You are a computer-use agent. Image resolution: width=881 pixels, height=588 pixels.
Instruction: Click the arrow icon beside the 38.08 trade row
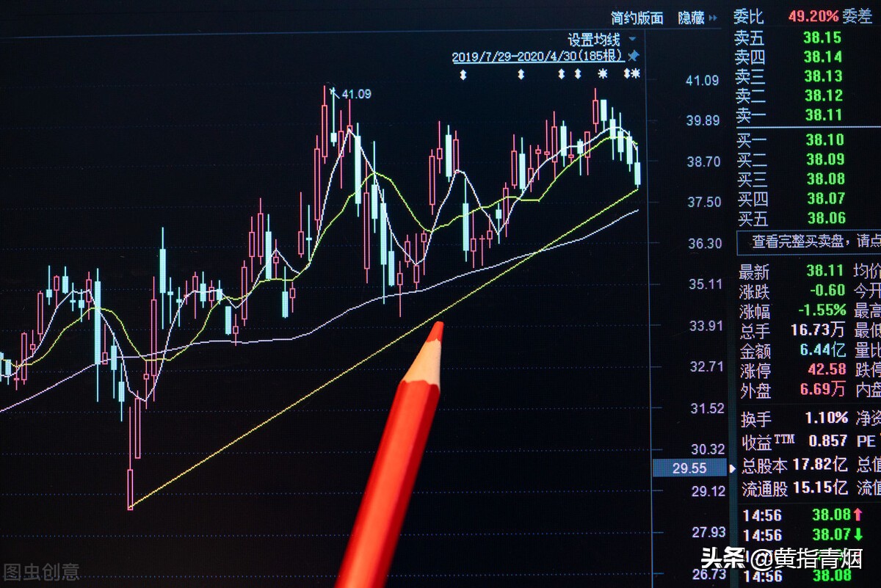858,514
